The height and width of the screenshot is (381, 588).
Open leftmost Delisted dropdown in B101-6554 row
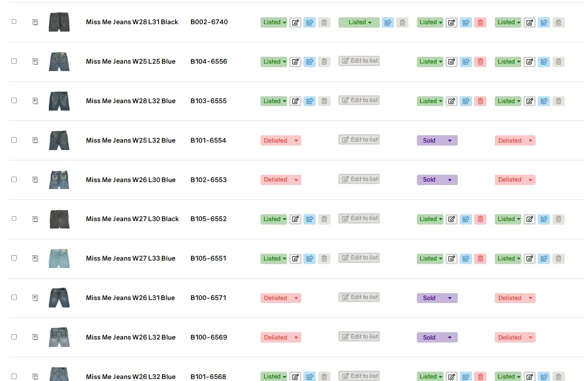[281, 141]
